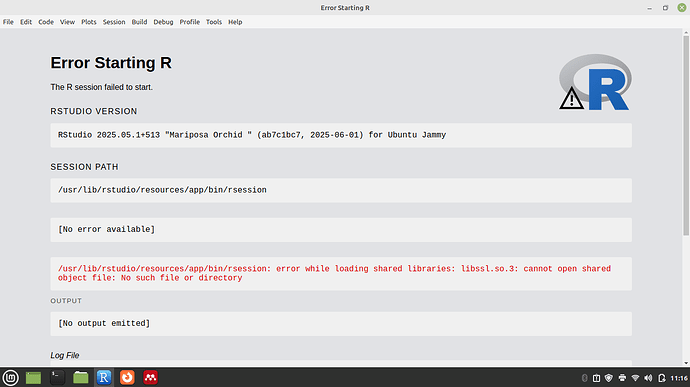Click the clock showing 11:16
Viewport: 690px width, 387px height.
tap(679, 378)
